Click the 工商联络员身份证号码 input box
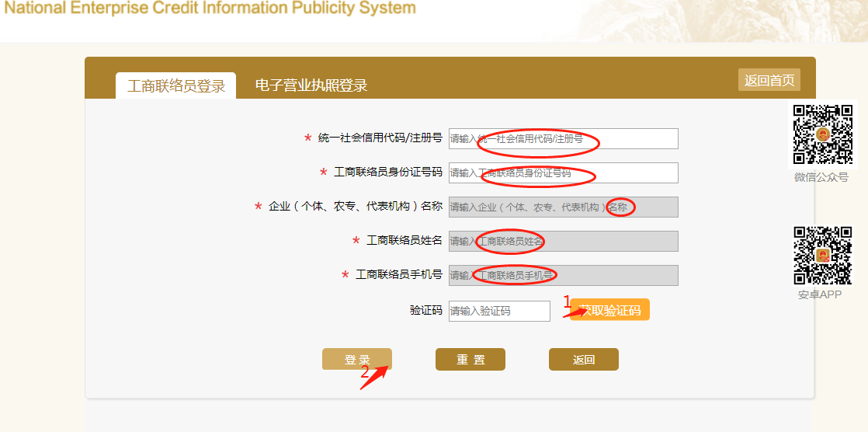The height and width of the screenshot is (432, 868). coord(563,172)
